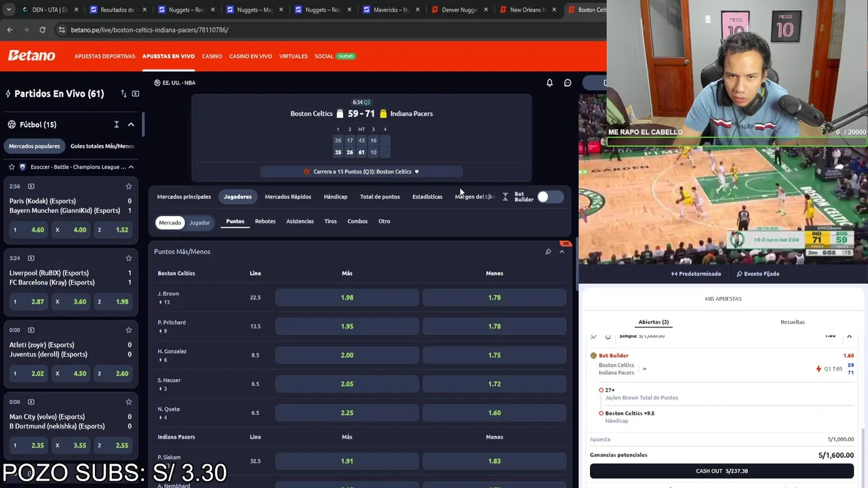
Task: Select the Jugador view option
Action: pyautogui.click(x=199, y=222)
